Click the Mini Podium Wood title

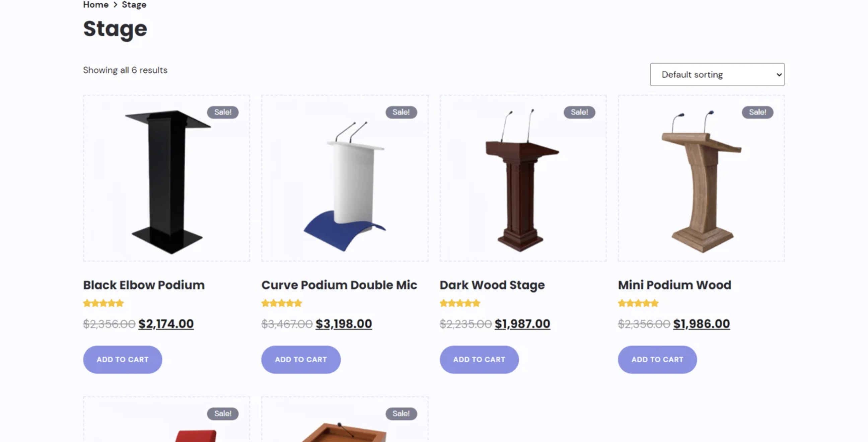coord(674,285)
